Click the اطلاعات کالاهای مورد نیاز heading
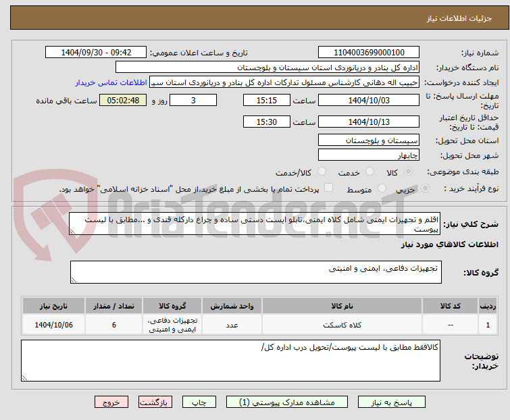This screenshot has height=420, width=510. click(449, 244)
